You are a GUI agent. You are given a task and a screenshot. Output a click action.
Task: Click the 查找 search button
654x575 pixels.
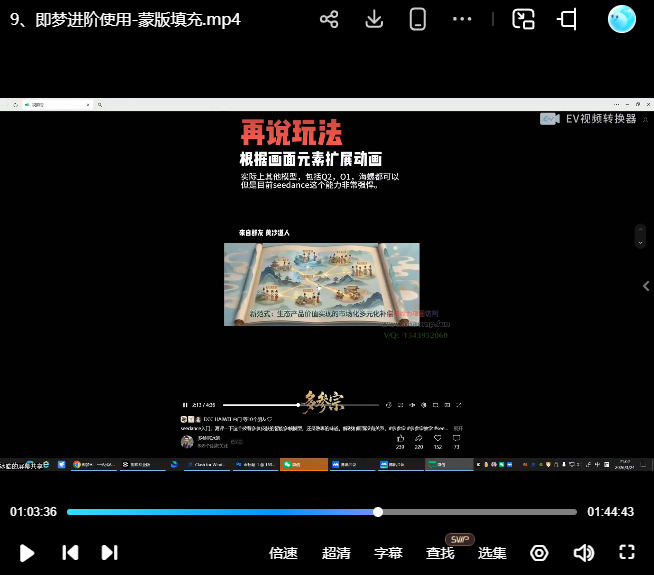point(440,553)
